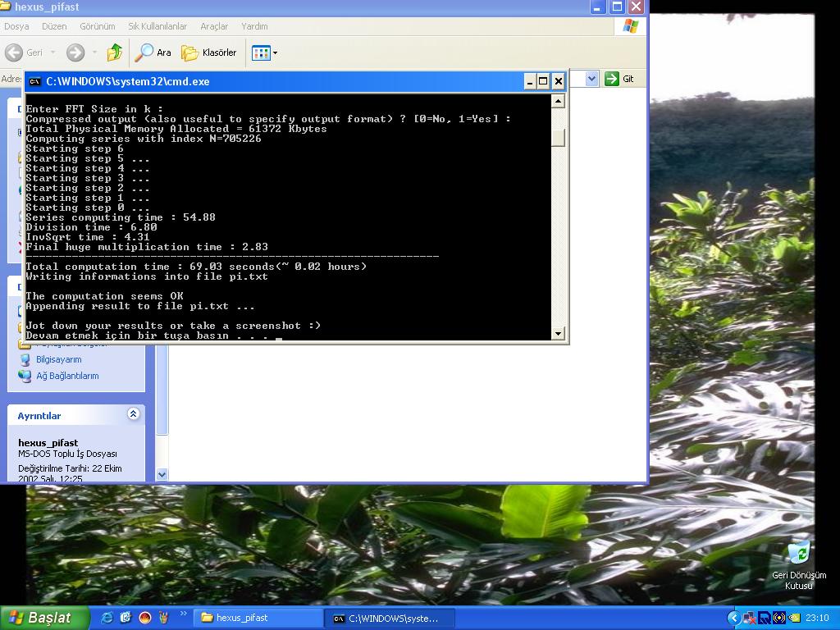Open the Dosya menu

pos(16,26)
